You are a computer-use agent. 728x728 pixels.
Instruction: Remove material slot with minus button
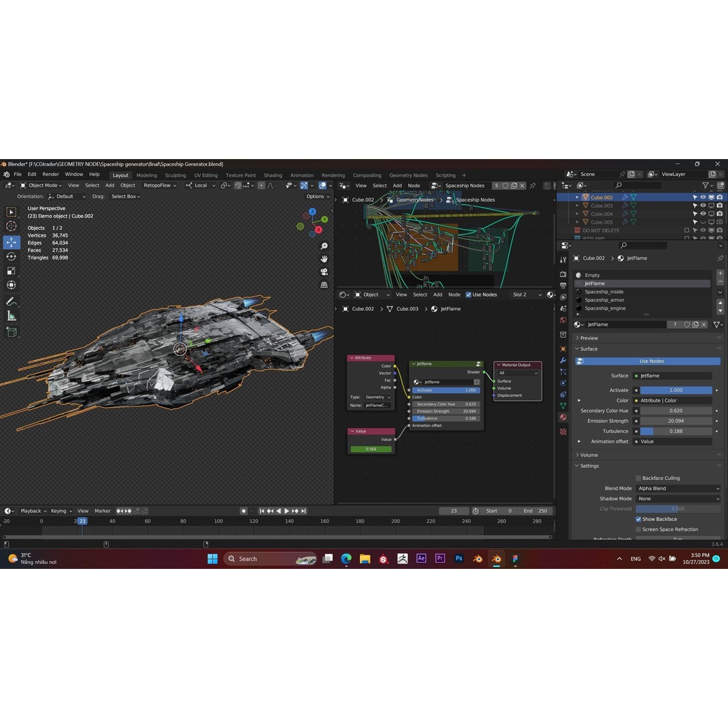click(720, 281)
